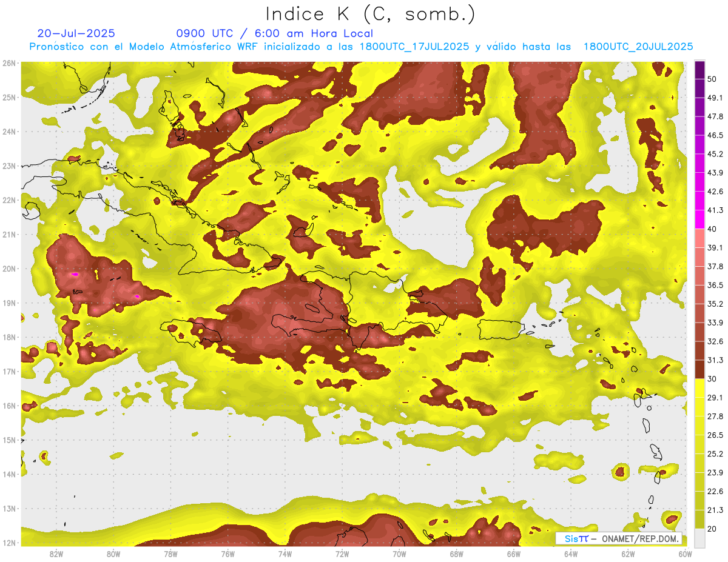Pick the darkest brown swatch between 30 and 31.3

(699, 370)
